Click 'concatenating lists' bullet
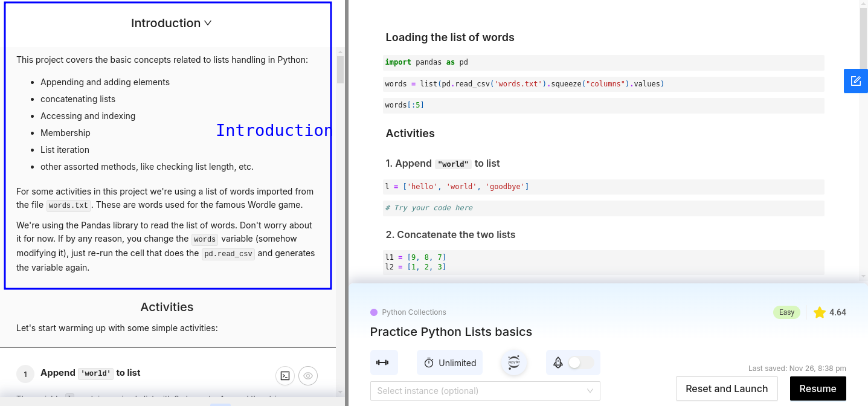The height and width of the screenshot is (406, 868). pos(78,99)
